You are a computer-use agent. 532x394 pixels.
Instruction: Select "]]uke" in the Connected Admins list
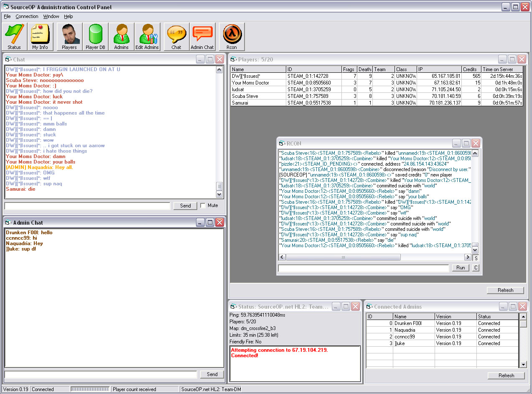pos(443,343)
